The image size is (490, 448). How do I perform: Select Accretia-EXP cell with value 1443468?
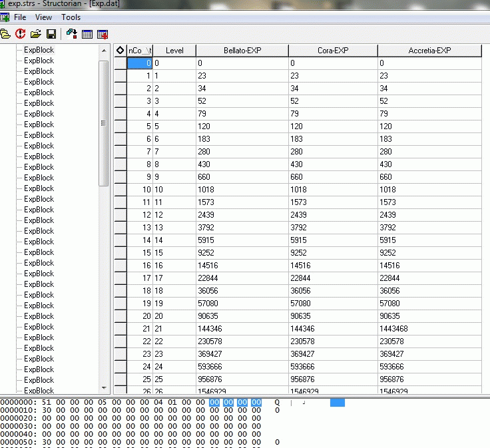pyautogui.click(x=429, y=329)
